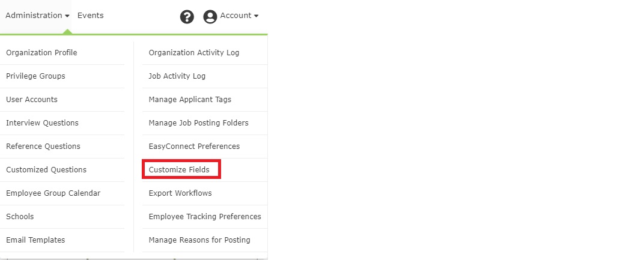
Task: Open the Account dropdown arrow
Action: (x=257, y=16)
